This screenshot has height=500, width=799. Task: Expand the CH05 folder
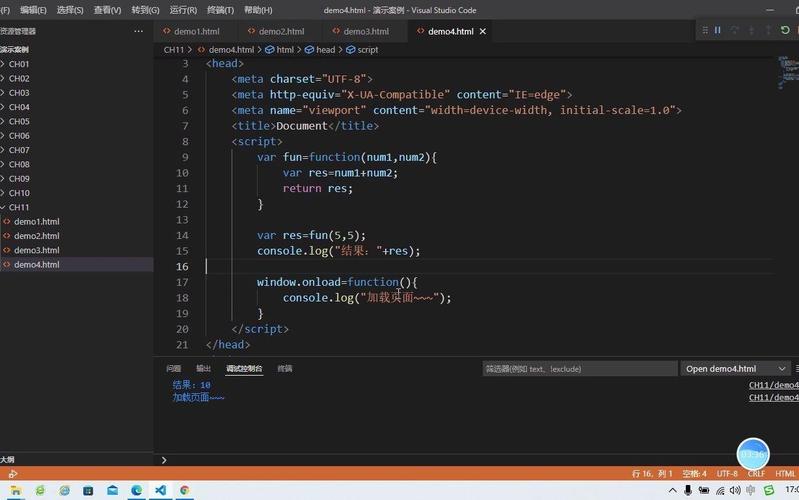[20, 121]
